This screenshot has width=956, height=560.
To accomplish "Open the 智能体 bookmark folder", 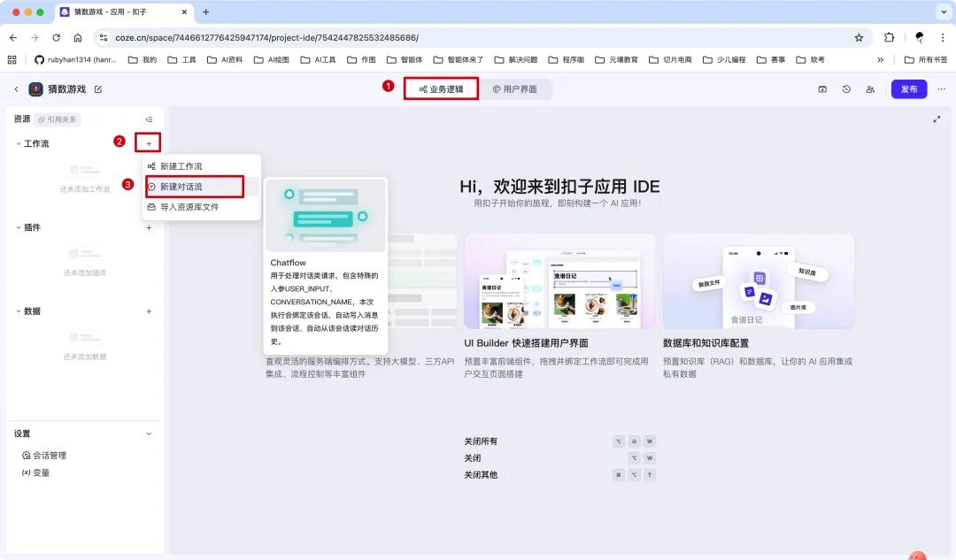I will pos(405,60).
